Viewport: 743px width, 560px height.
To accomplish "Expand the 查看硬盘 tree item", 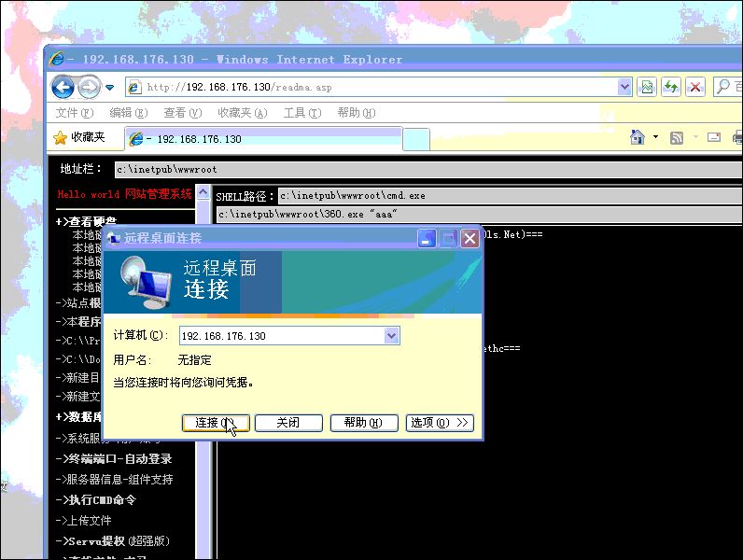I will pyautogui.click(x=86, y=222).
